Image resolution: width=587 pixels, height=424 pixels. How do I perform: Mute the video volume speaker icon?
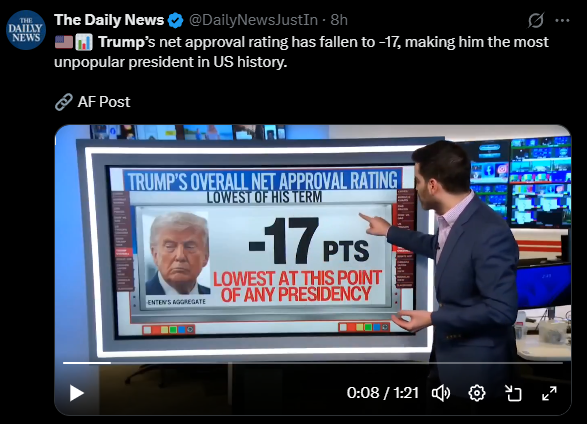441,393
